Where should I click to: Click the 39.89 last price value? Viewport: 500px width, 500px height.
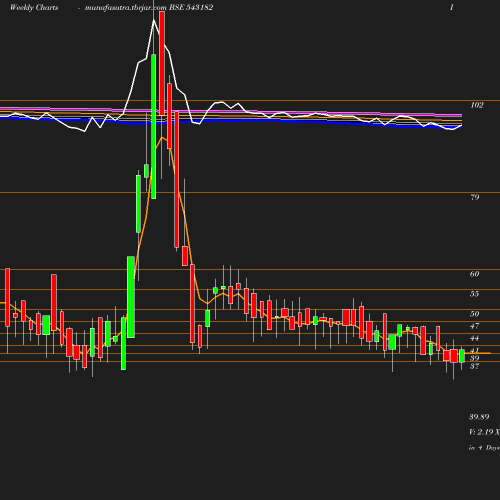point(479,417)
